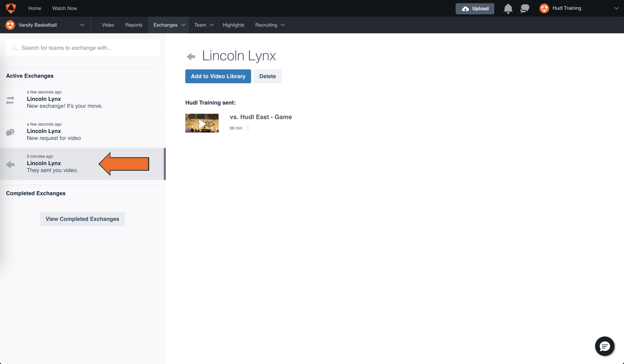624x364 pixels.
Task: Open the notifications bell
Action: 508,8
